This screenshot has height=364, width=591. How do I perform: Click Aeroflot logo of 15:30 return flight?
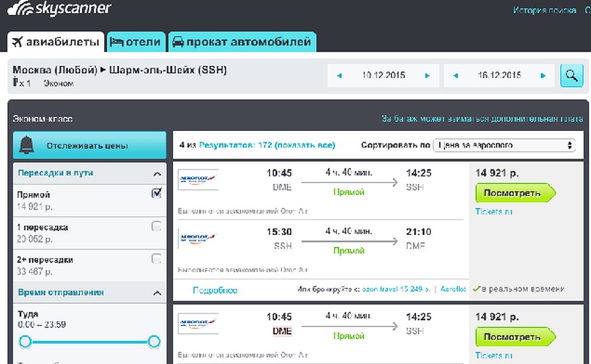[x=198, y=238]
